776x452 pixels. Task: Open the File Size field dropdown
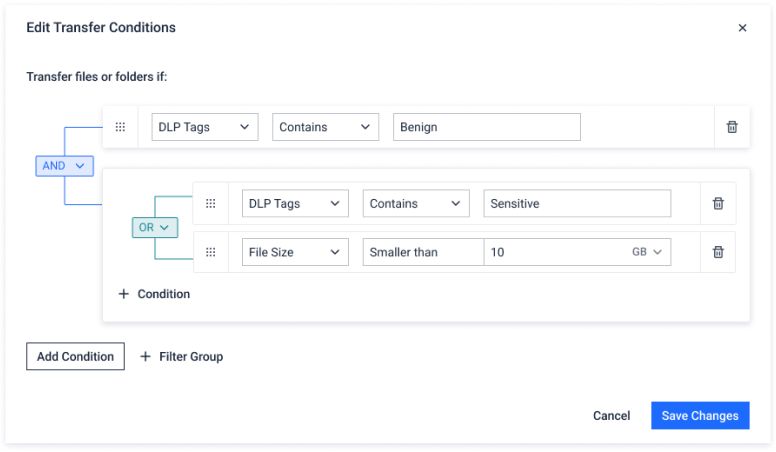[295, 252]
